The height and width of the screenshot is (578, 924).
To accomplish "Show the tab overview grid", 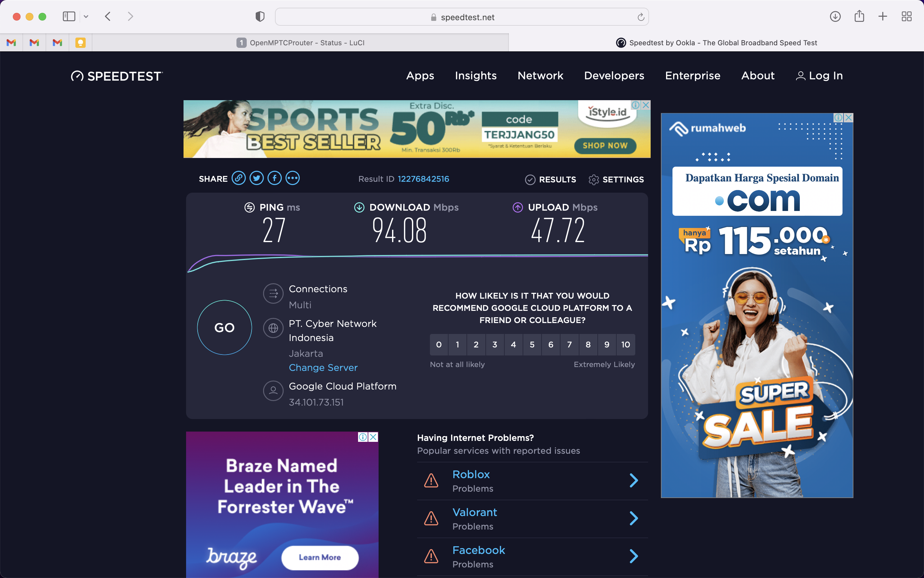I will pos(906,16).
